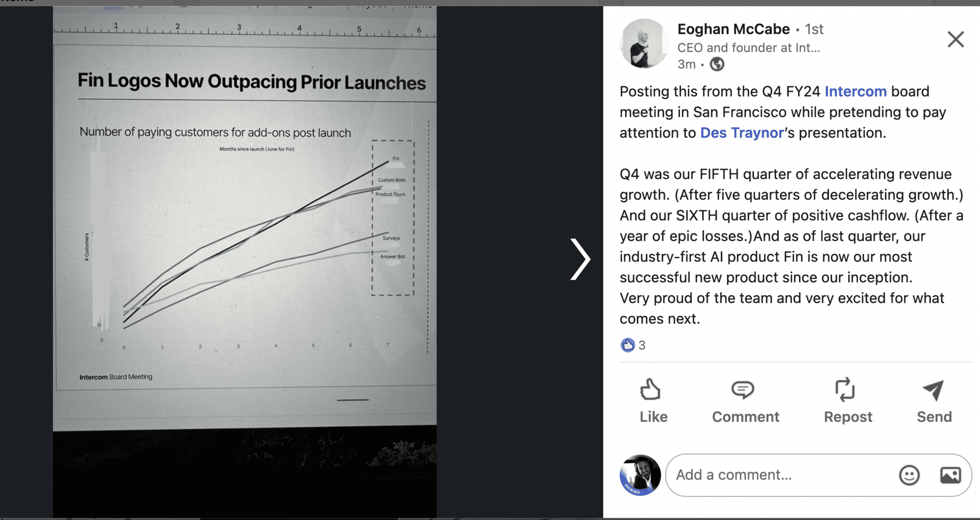Open Eoghan McCabe's profile via his name
The image size is (980, 520).
pos(733,29)
